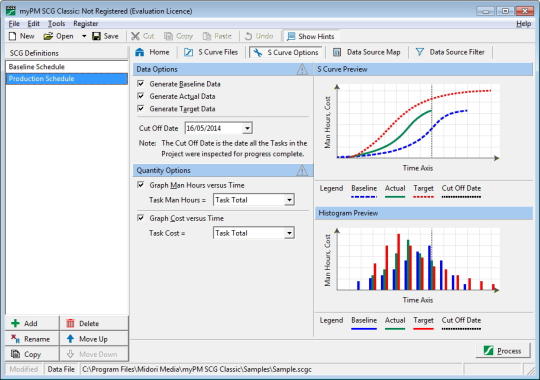Click the Modified status bar indicator

(x=23, y=369)
